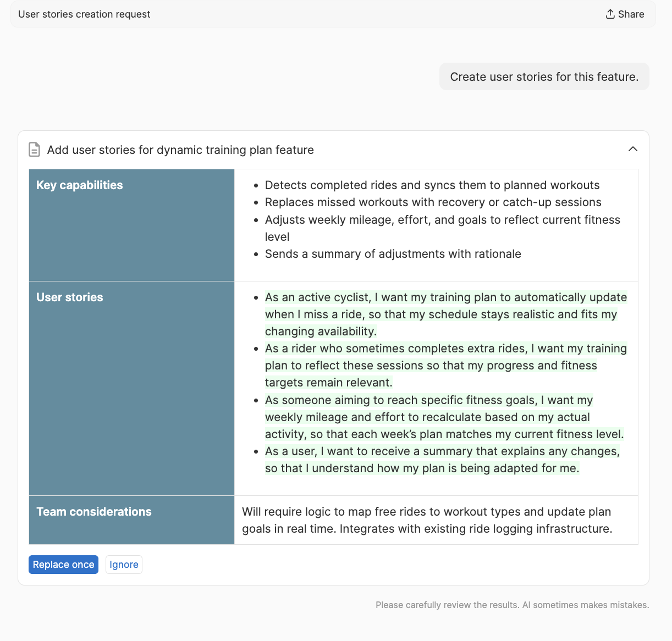Click the Share button in the top bar
Screen dimensions: 672x641
point(625,14)
